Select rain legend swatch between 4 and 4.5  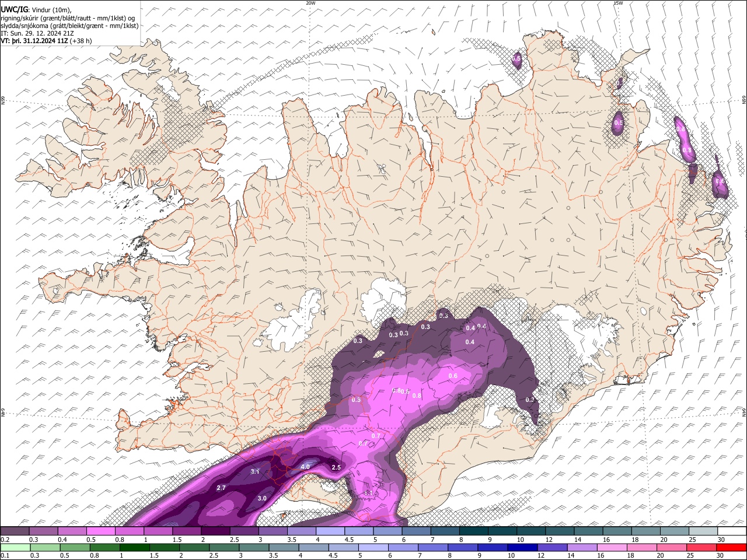pyautogui.click(x=313, y=548)
